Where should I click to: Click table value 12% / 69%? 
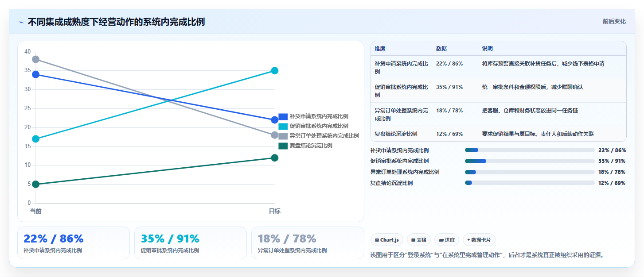point(449,134)
